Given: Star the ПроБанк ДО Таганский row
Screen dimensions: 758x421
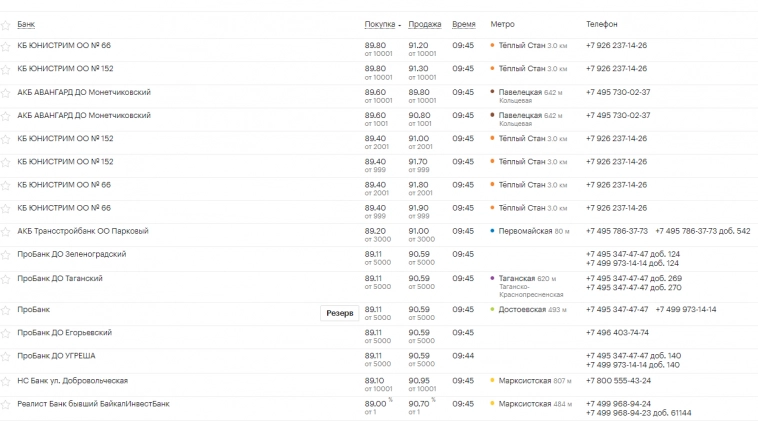Looking at the screenshot, I should click(x=5, y=279).
